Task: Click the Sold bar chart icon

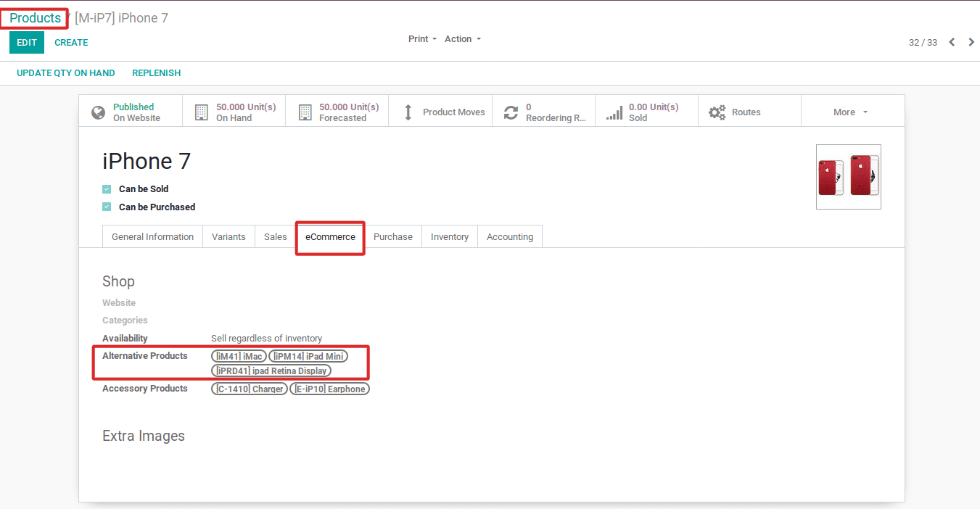Action: [614, 112]
